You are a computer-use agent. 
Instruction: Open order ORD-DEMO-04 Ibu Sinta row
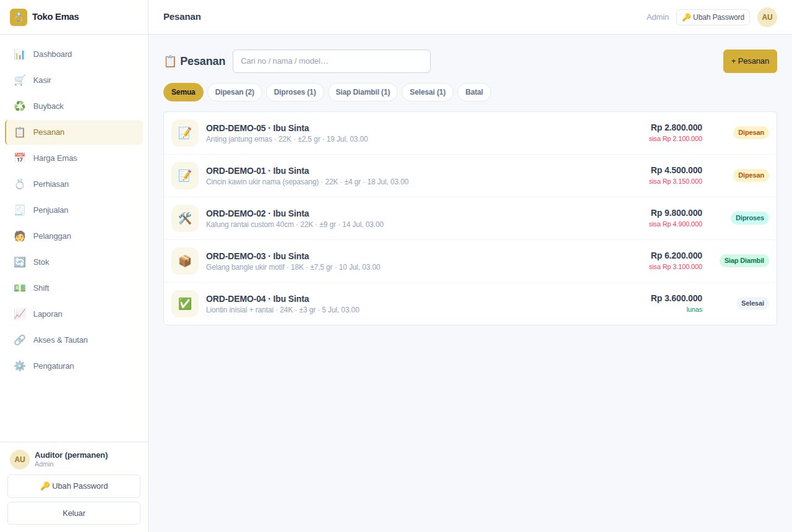pyautogui.click(x=470, y=304)
